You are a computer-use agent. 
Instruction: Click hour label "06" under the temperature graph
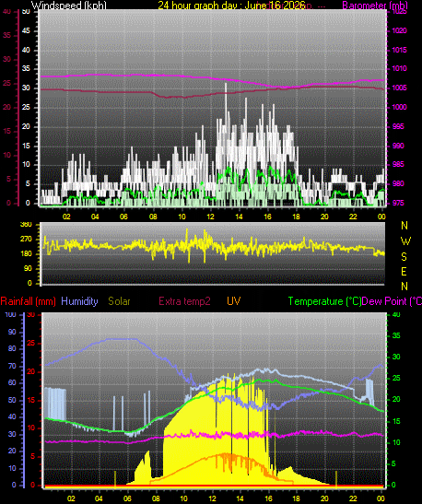point(127,498)
